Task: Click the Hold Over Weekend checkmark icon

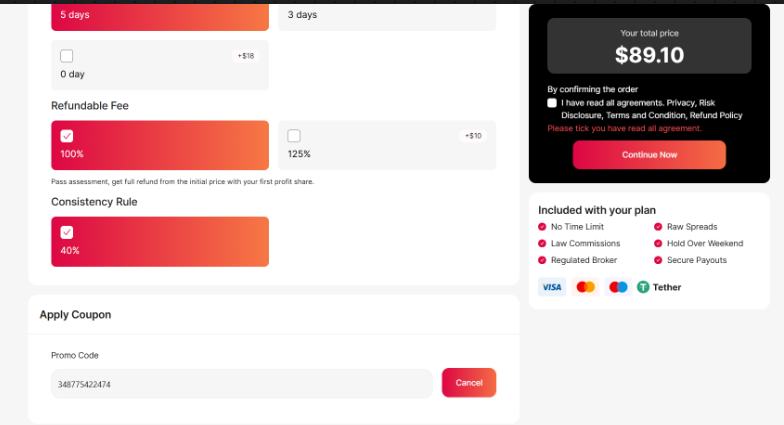Action: click(x=658, y=244)
